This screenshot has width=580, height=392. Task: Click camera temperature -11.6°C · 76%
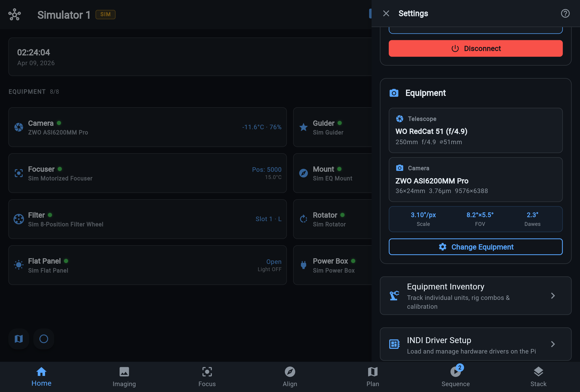(x=262, y=127)
